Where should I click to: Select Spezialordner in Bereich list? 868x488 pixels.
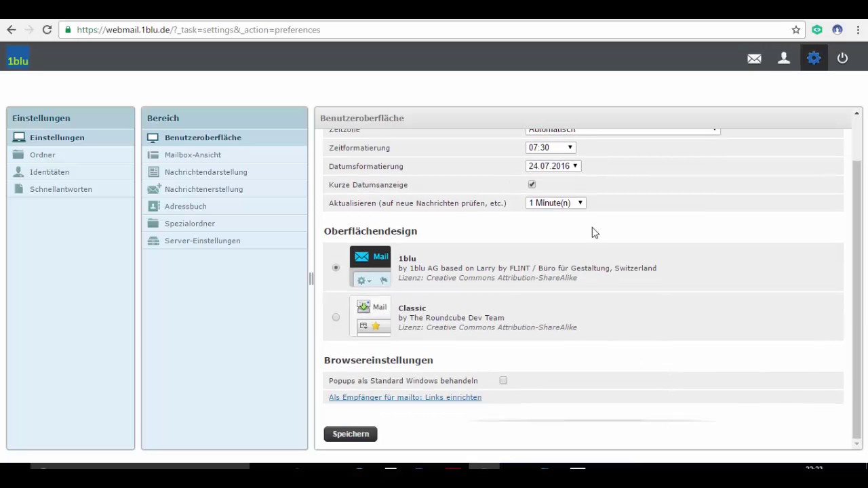[x=224, y=224]
